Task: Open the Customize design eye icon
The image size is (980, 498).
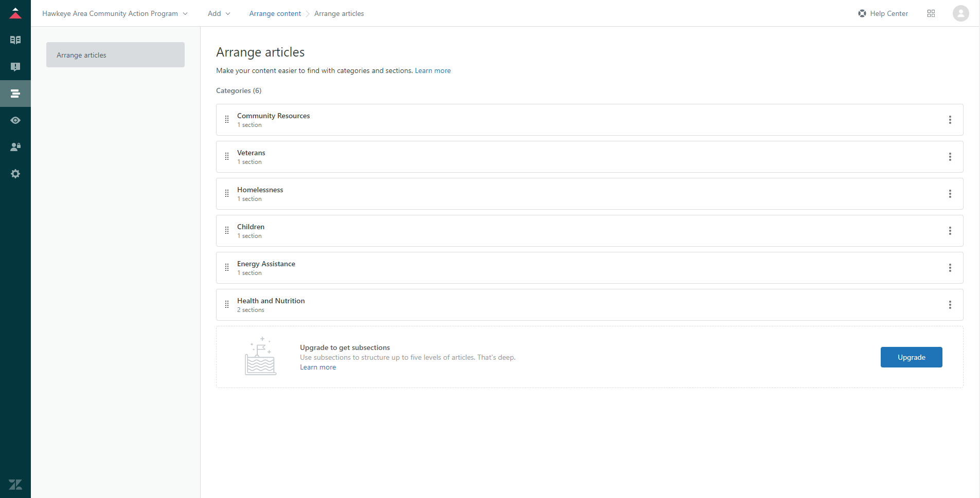Action: click(15, 120)
